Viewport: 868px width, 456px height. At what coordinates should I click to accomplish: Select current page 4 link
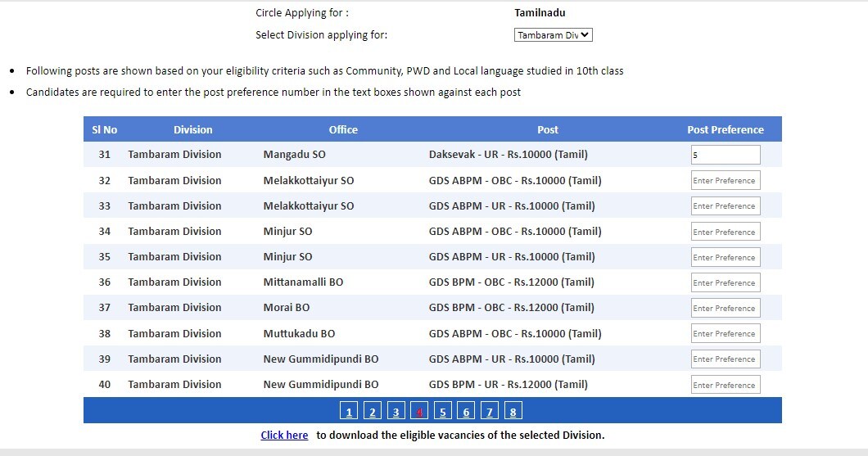(x=419, y=412)
